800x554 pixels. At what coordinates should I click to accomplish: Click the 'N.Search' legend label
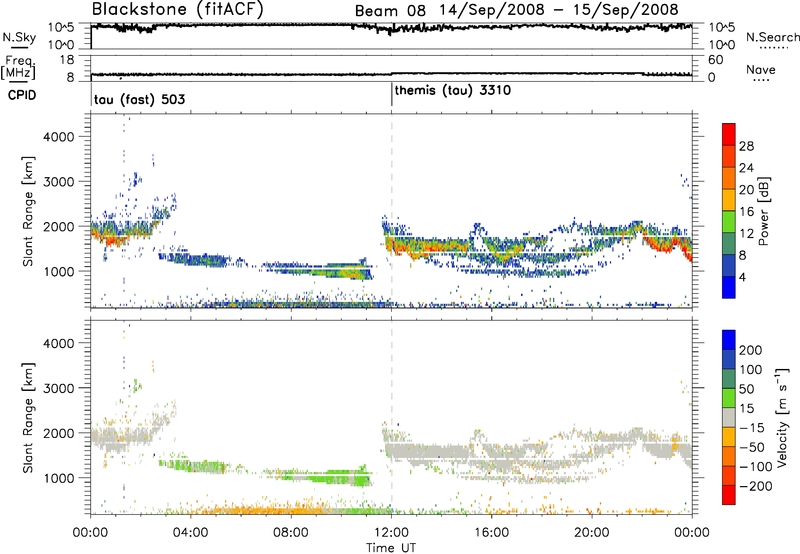coord(772,37)
